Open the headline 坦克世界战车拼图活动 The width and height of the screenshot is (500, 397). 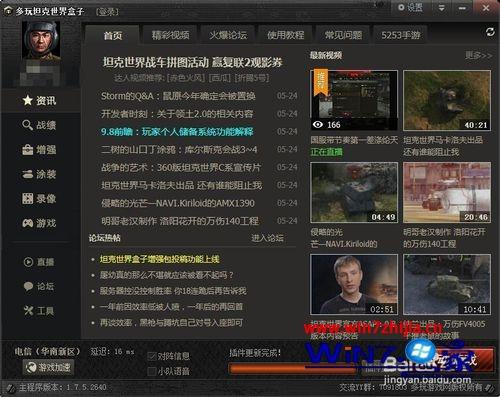[x=193, y=62]
